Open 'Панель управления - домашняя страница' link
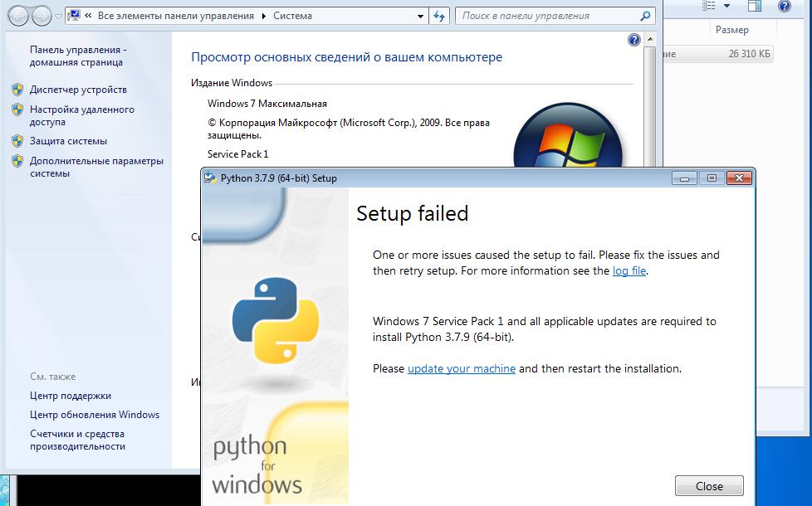Screen dimensions: 812x506 click(78, 56)
